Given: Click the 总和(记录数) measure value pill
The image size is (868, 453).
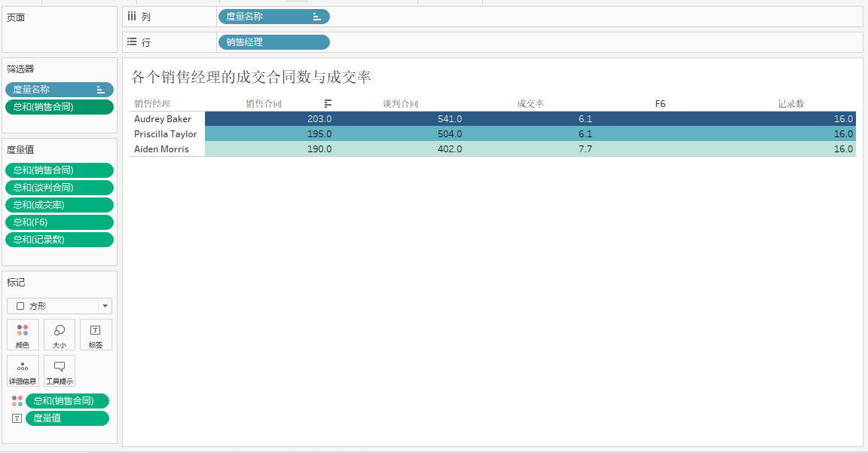Looking at the screenshot, I should [x=59, y=240].
